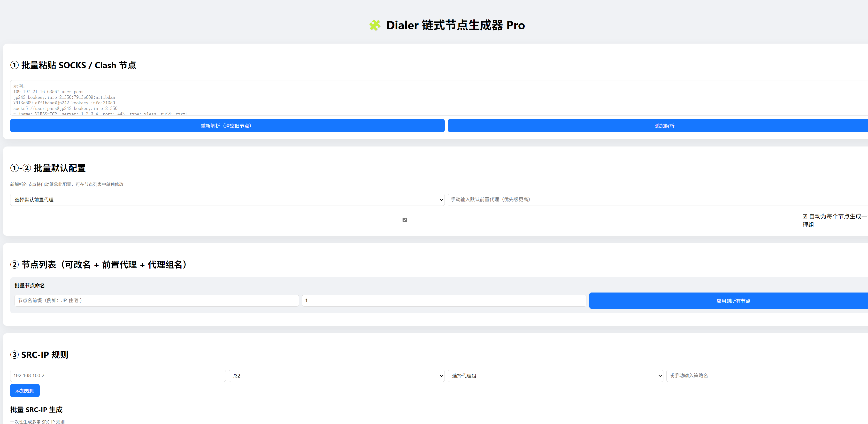The height and width of the screenshot is (424, 868).
Task: Toggle the checkmark next to 理组 text
Action: (805, 216)
